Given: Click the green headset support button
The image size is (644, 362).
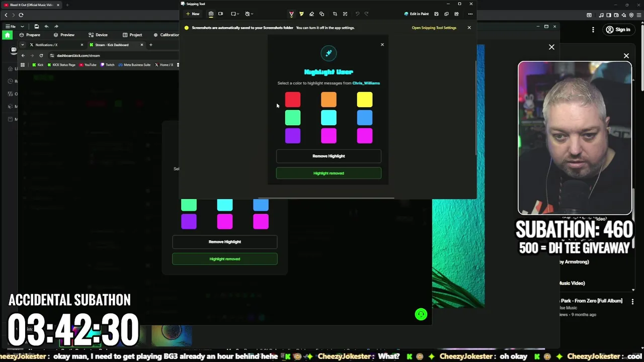Looking at the screenshot, I should 421,314.
